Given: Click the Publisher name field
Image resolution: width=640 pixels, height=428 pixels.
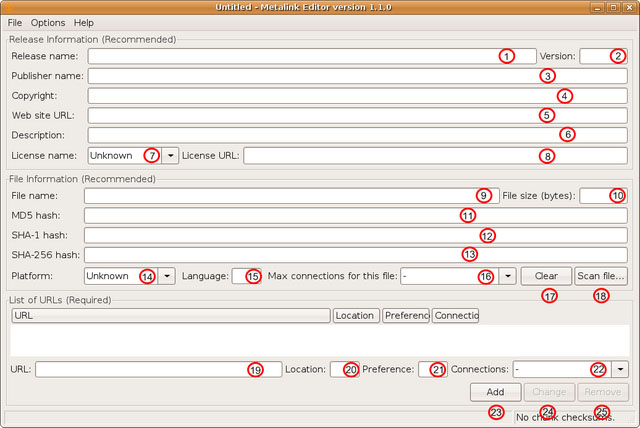Looking at the screenshot, I should click(x=358, y=76).
